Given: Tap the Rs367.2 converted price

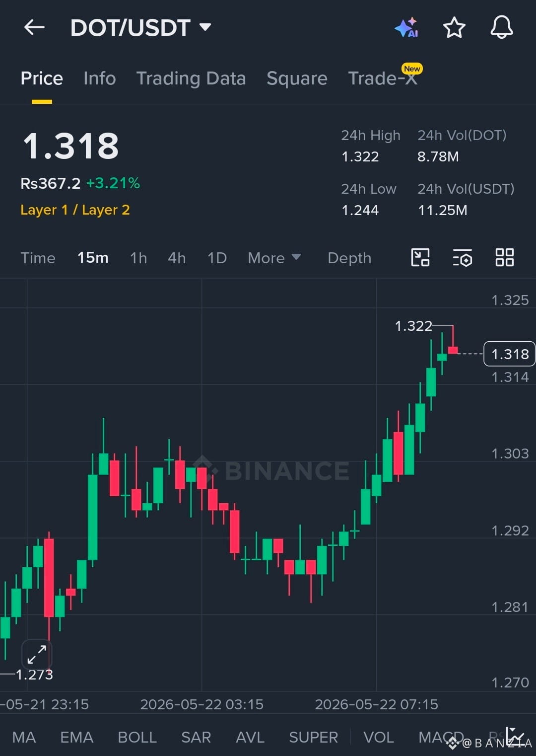Looking at the screenshot, I should point(50,183).
